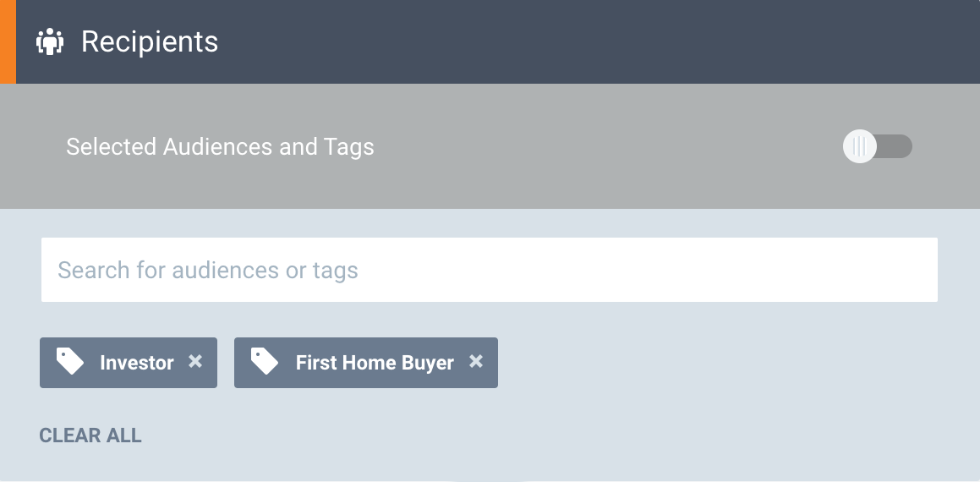Image resolution: width=980 pixels, height=482 pixels.
Task: Remove the First Home Buyer tag
Action: click(476, 361)
